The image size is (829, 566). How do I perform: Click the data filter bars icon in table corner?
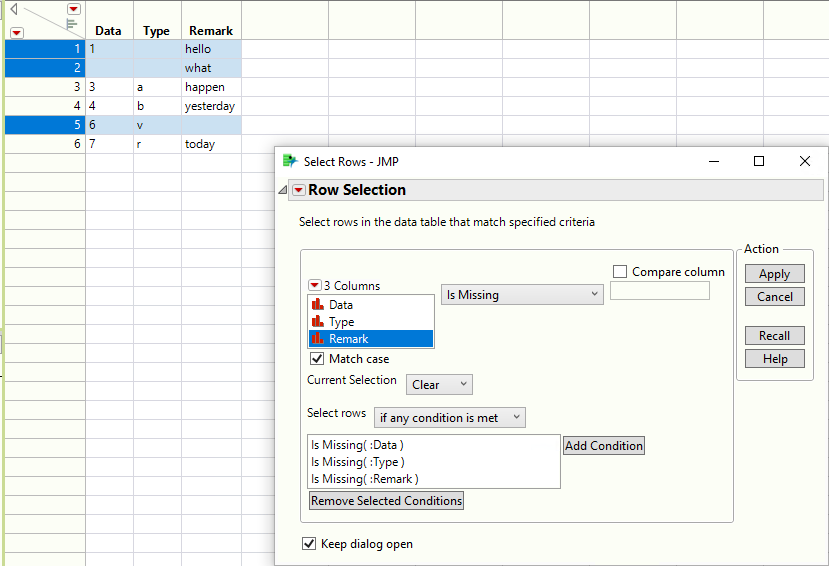pos(72,23)
